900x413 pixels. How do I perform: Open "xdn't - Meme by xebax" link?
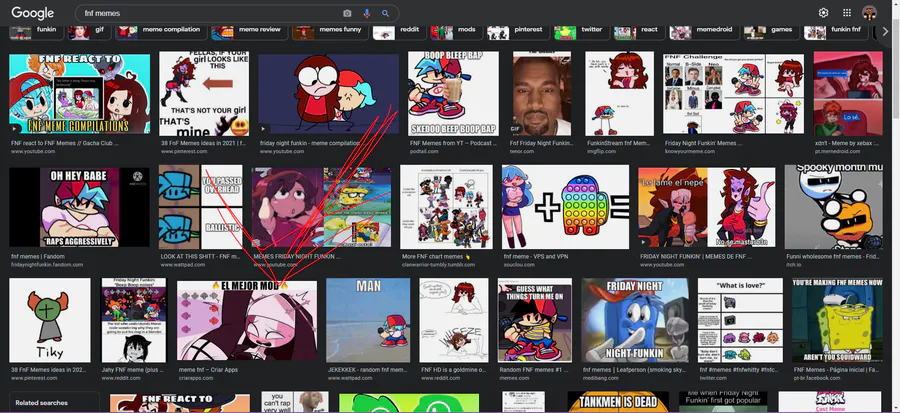(x=847, y=143)
